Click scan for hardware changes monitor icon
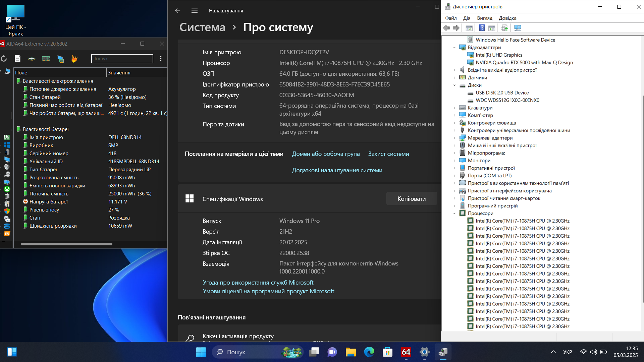 point(518,28)
